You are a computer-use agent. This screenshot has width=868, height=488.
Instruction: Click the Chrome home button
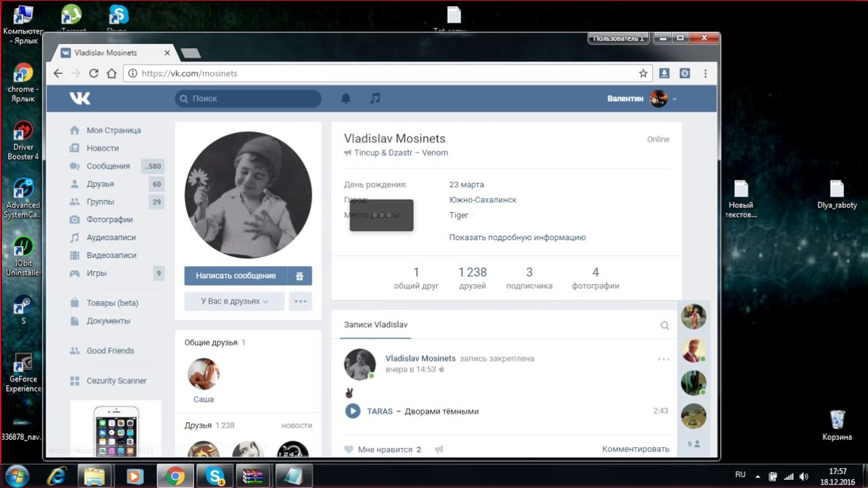click(x=112, y=73)
